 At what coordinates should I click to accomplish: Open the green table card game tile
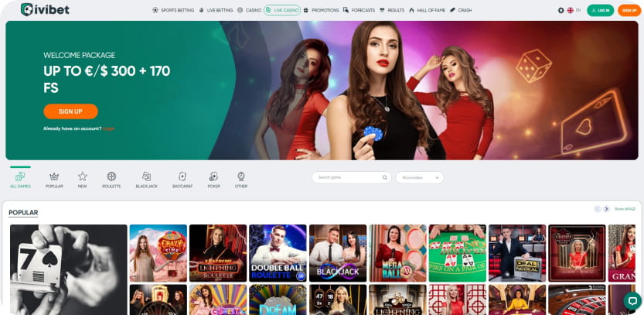(x=458, y=253)
